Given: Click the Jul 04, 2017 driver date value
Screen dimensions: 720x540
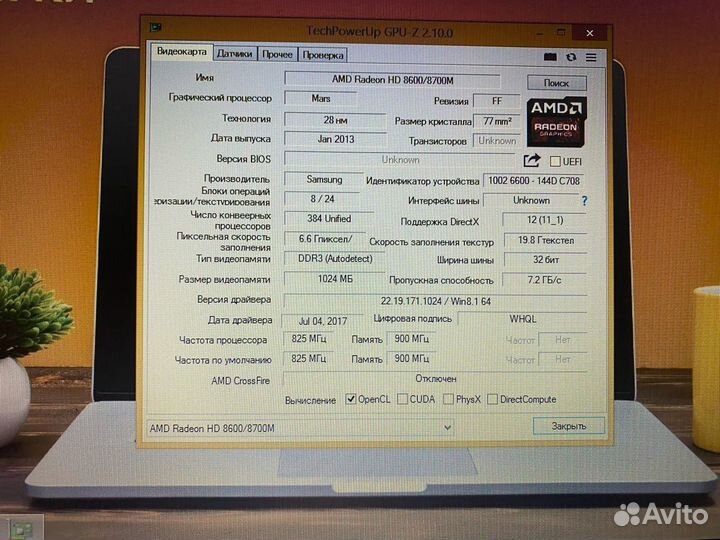Looking at the screenshot, I should (323, 321).
